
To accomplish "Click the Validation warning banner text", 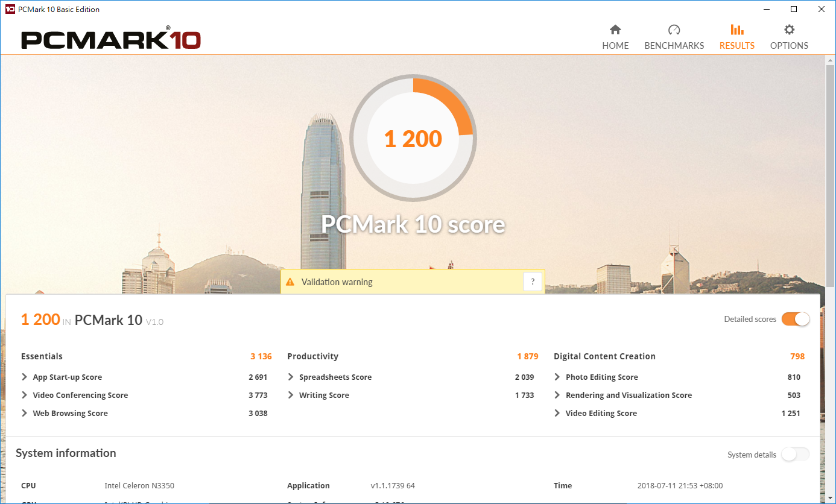I will coord(337,282).
